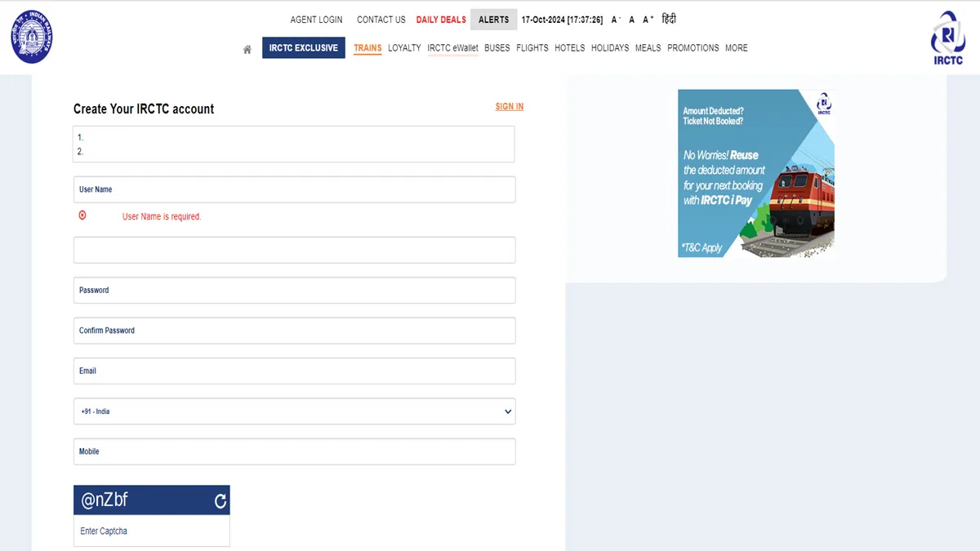Click the AGENT LOGIN link
The width and height of the screenshot is (980, 551).
(317, 20)
